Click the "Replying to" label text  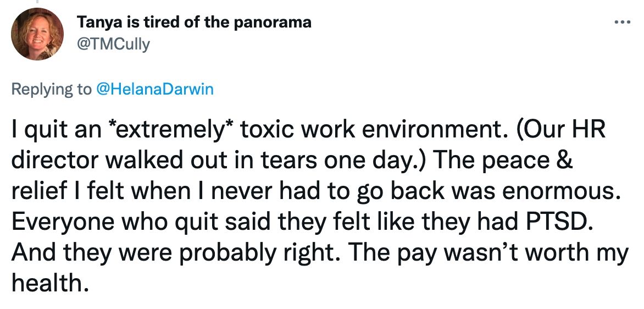(x=52, y=90)
